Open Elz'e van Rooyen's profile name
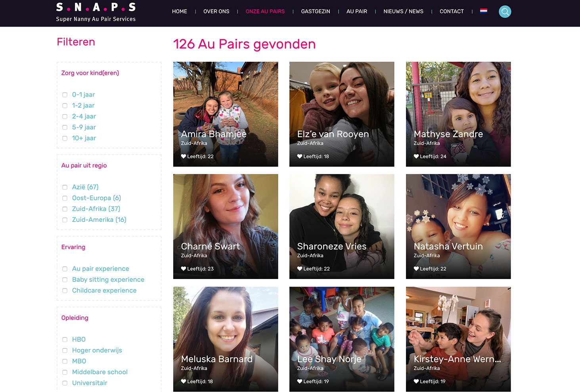The width and height of the screenshot is (580, 392). 333,134
